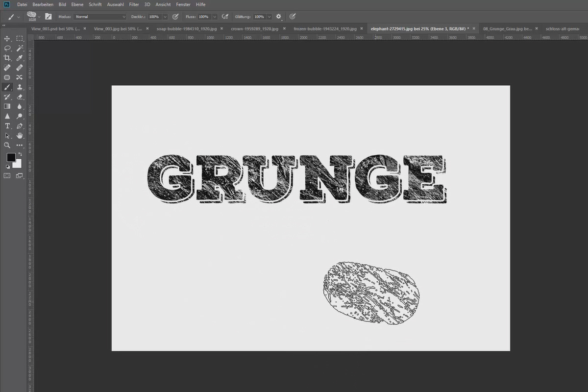Select the Magic Wand tool
Screen dimensions: 588x392
point(20,48)
